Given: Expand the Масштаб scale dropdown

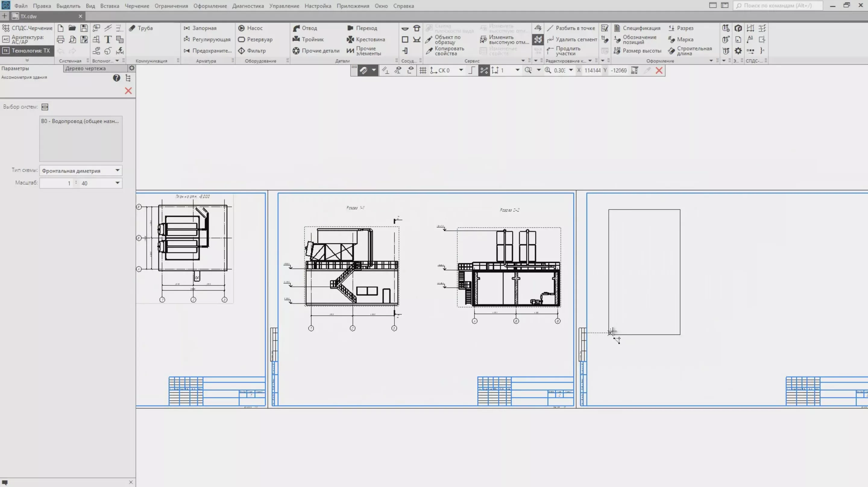Looking at the screenshot, I should (117, 183).
